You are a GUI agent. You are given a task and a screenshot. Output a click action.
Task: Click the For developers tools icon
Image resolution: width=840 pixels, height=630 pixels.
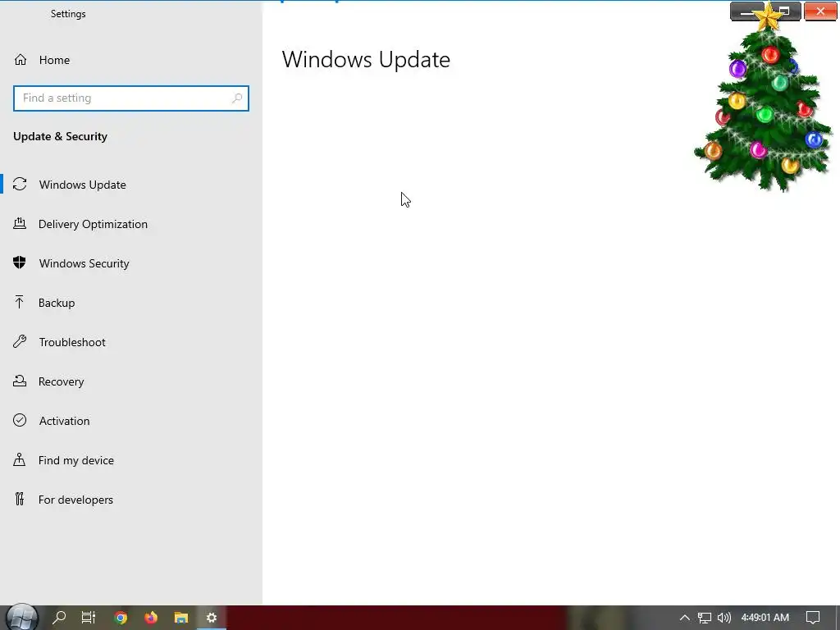click(x=20, y=500)
